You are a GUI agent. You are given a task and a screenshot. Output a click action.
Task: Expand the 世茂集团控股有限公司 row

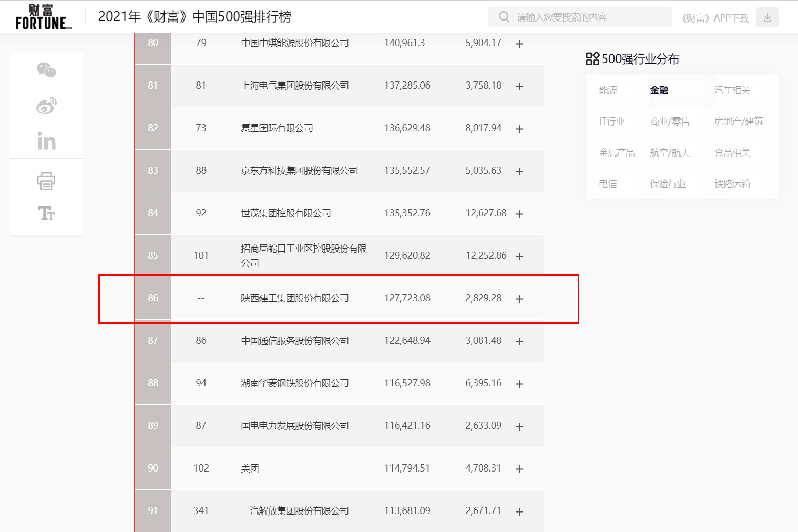519,214
